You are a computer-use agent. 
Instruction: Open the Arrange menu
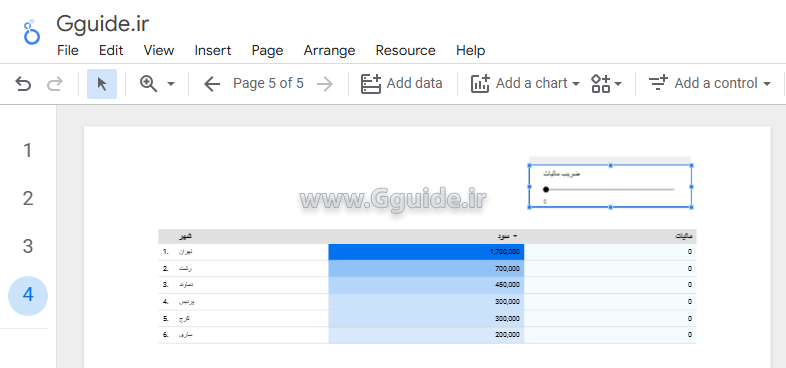click(329, 51)
